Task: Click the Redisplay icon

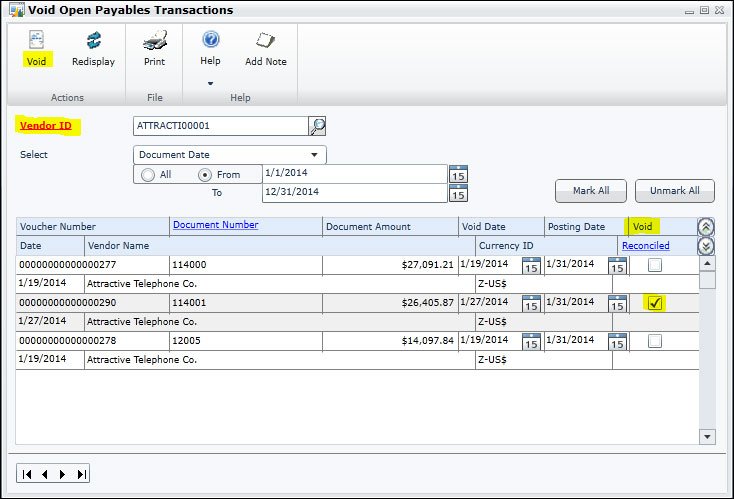Action: pyautogui.click(x=94, y=40)
